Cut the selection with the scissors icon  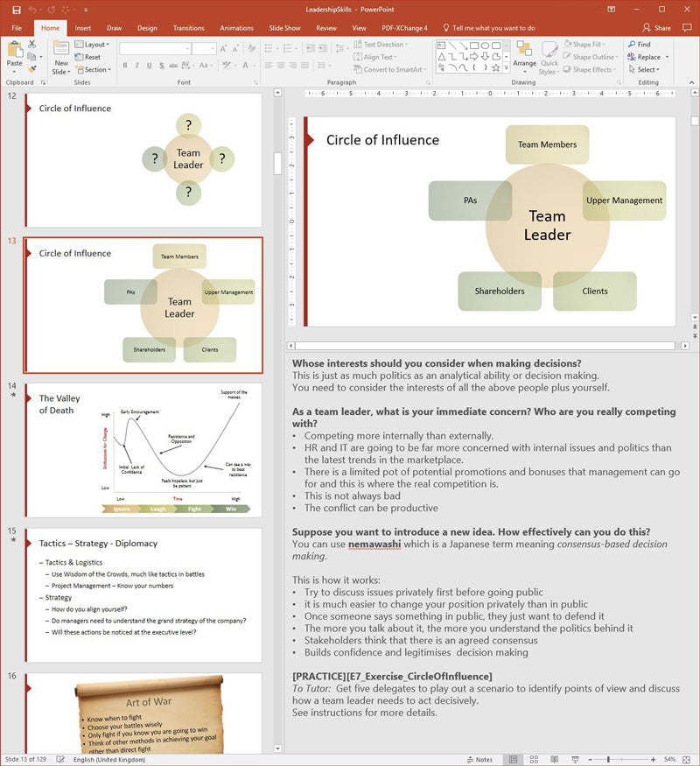[x=32, y=45]
